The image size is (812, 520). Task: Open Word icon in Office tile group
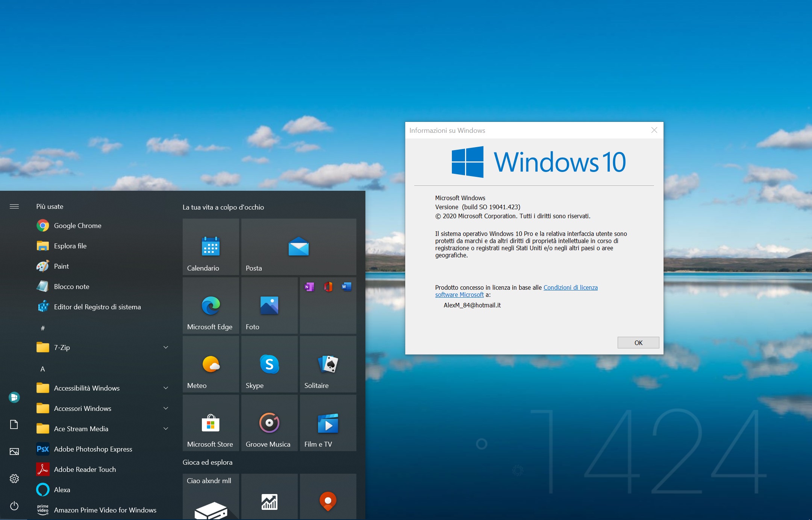click(x=347, y=287)
